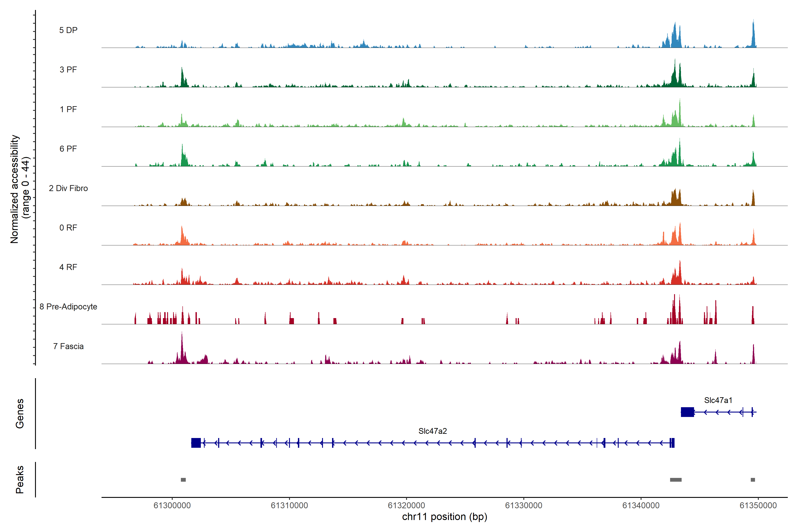Click the wide gray peak bar
Image resolution: width=798 pixels, height=532 pixels.
click(675, 479)
